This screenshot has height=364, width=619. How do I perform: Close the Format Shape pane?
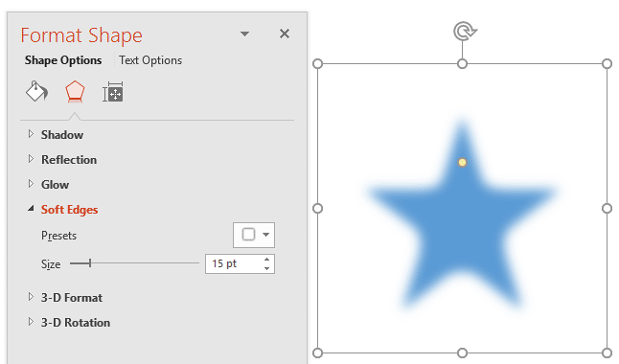(x=285, y=34)
